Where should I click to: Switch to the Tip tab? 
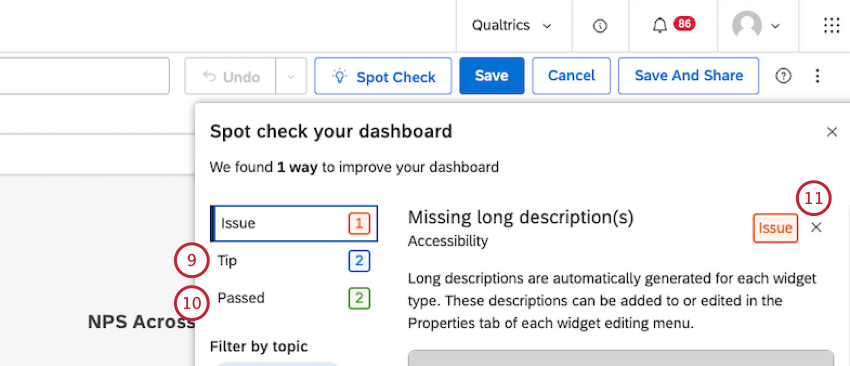point(294,261)
